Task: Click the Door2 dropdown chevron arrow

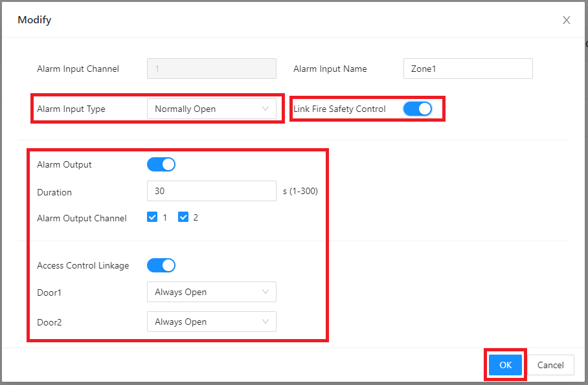Action: [266, 322]
